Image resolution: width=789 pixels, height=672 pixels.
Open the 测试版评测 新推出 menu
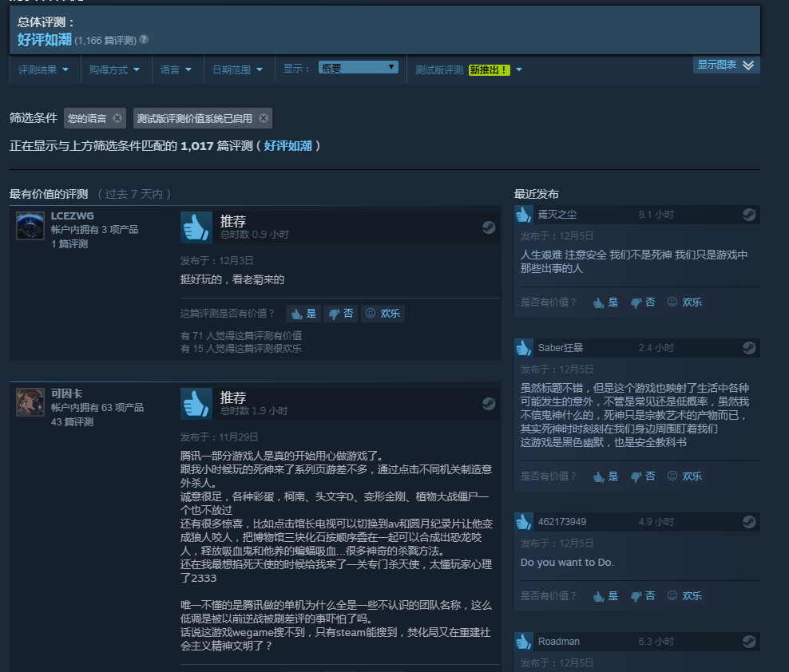coord(469,70)
